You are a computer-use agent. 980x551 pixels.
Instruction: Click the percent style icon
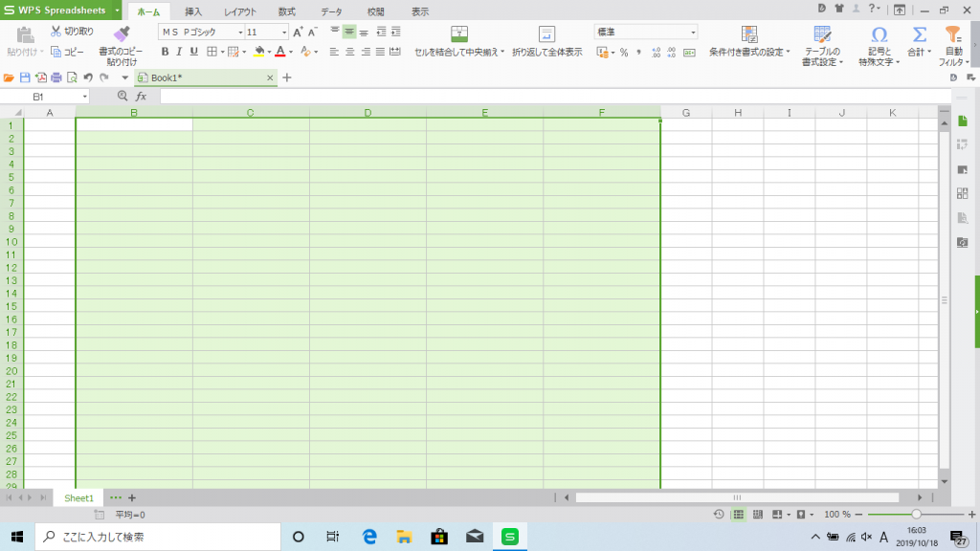tap(622, 52)
